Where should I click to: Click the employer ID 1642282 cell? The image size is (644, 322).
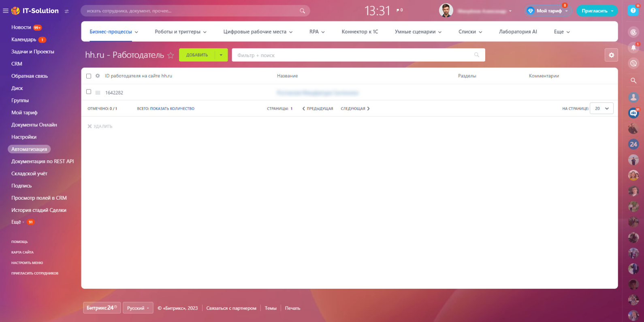pyautogui.click(x=114, y=93)
